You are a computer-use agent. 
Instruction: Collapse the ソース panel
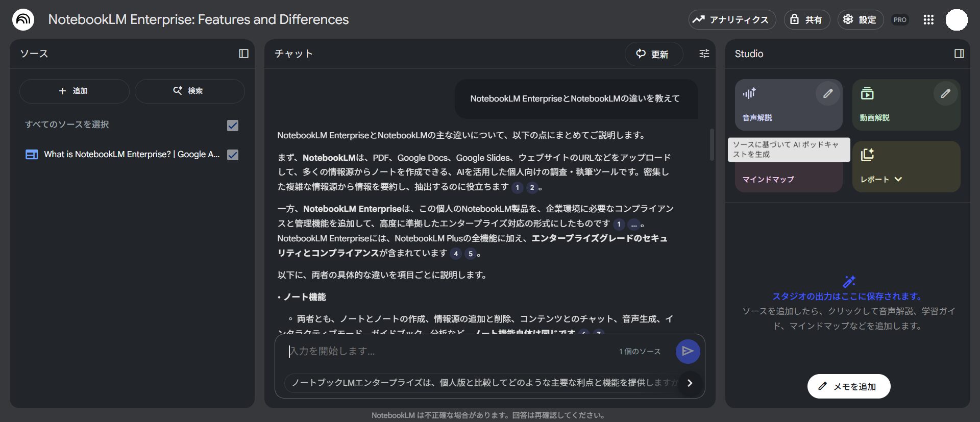(x=243, y=54)
